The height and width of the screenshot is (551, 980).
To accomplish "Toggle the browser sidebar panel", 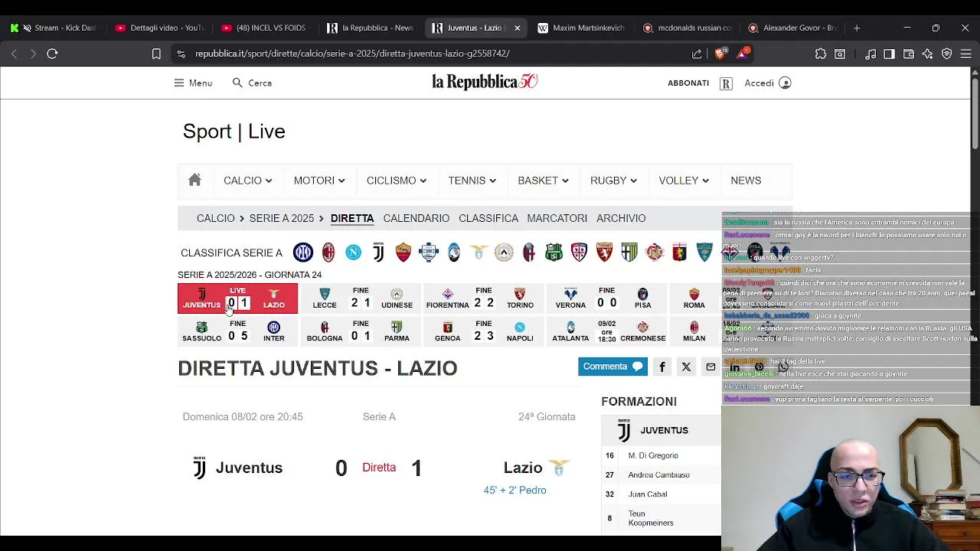I will pos(889,54).
